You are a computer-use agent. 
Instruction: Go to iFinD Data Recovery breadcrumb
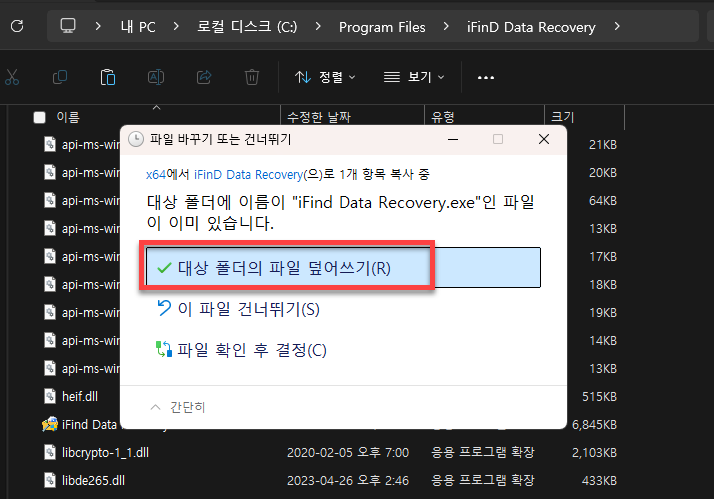tap(531, 27)
